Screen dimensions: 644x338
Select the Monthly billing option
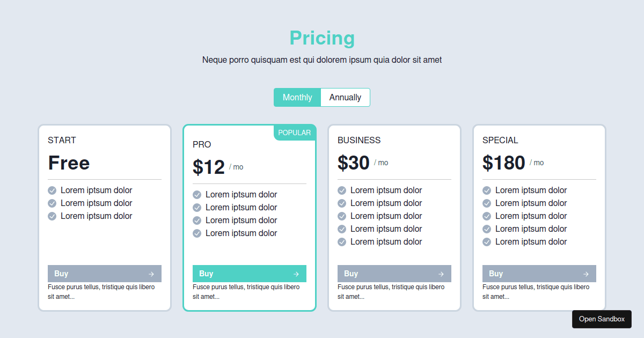click(297, 97)
